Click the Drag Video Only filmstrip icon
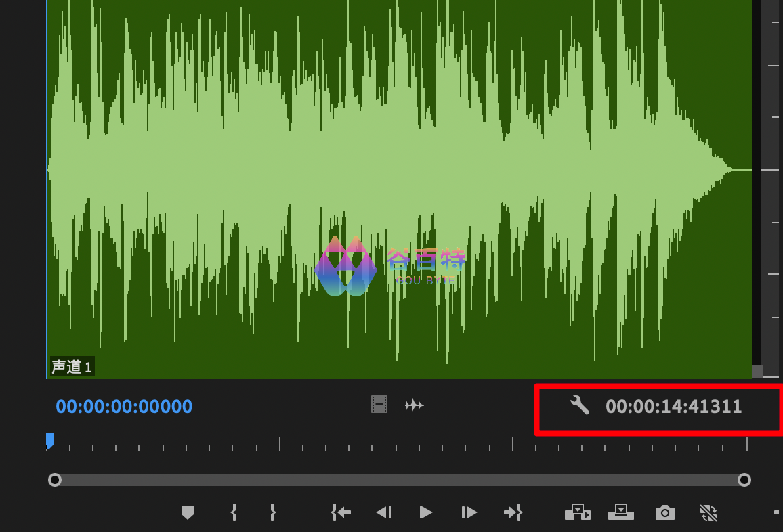 coord(379,405)
